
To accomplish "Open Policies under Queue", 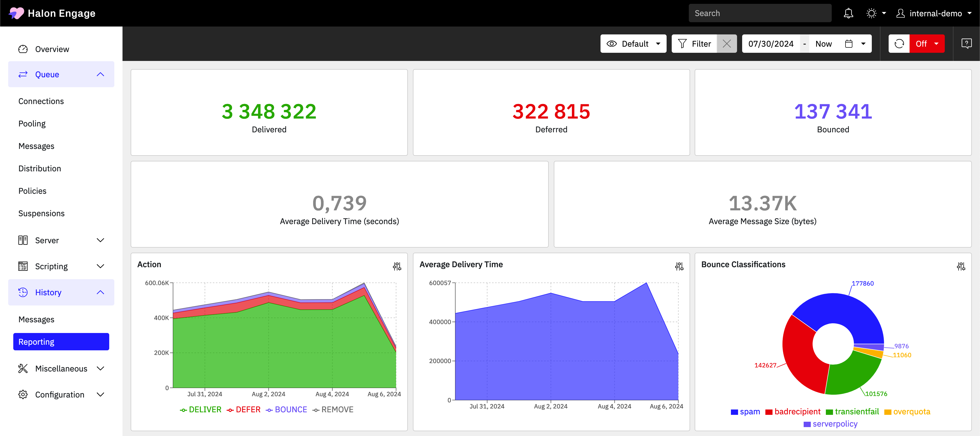I will [32, 191].
